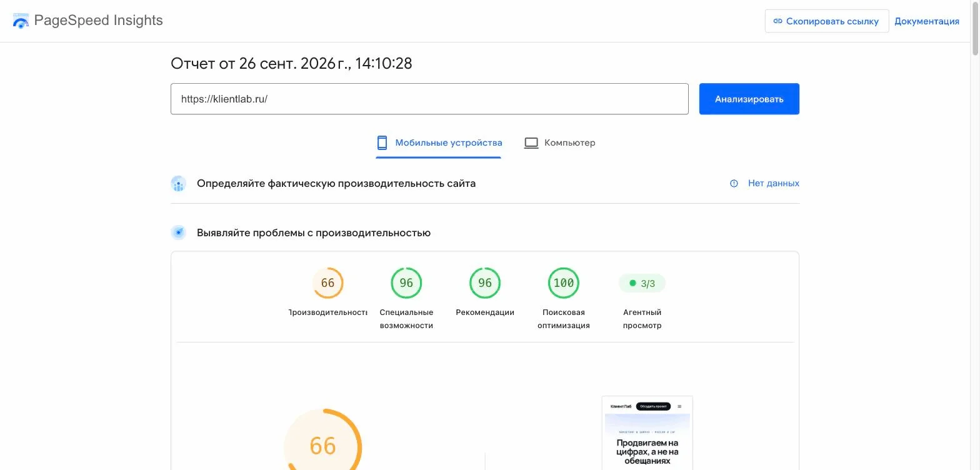
Task: Select the desktop monitor icon
Action: coord(531,142)
